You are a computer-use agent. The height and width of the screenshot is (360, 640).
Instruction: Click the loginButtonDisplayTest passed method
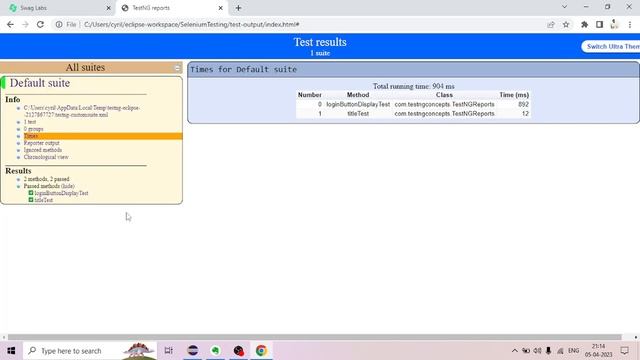pos(61,193)
